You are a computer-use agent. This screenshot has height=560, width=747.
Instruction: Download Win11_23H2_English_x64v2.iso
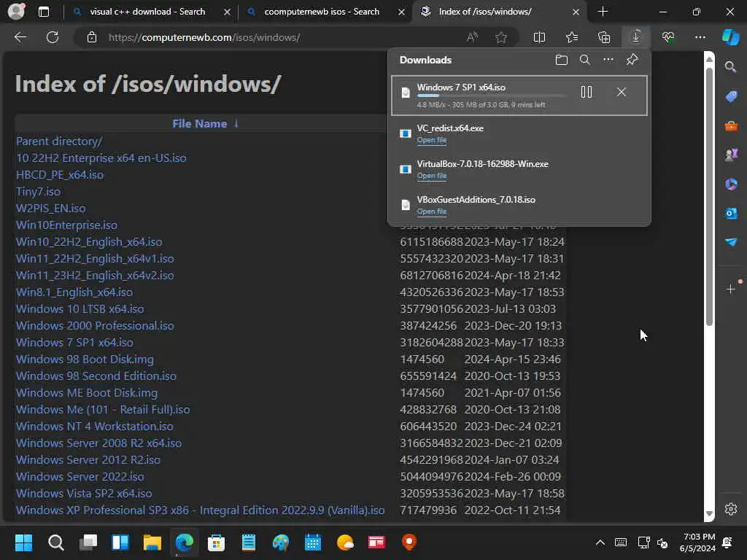tap(95, 275)
